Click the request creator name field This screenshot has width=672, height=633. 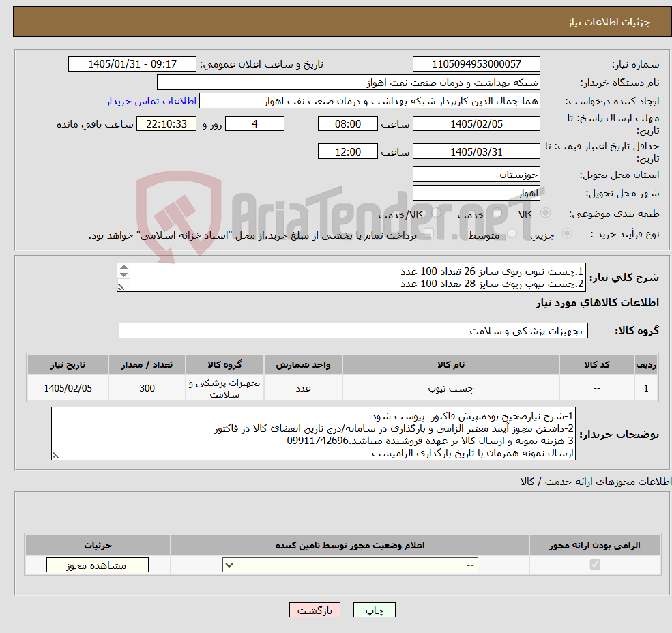click(369, 101)
